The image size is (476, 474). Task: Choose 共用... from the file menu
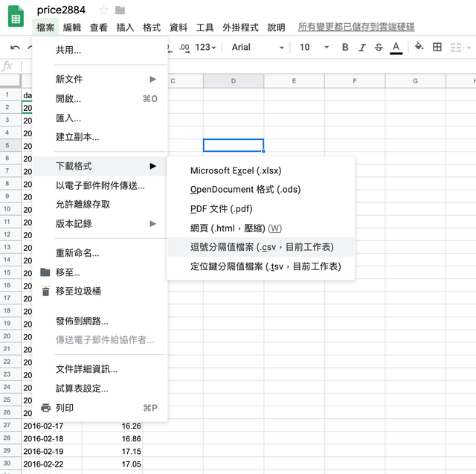pos(100,50)
